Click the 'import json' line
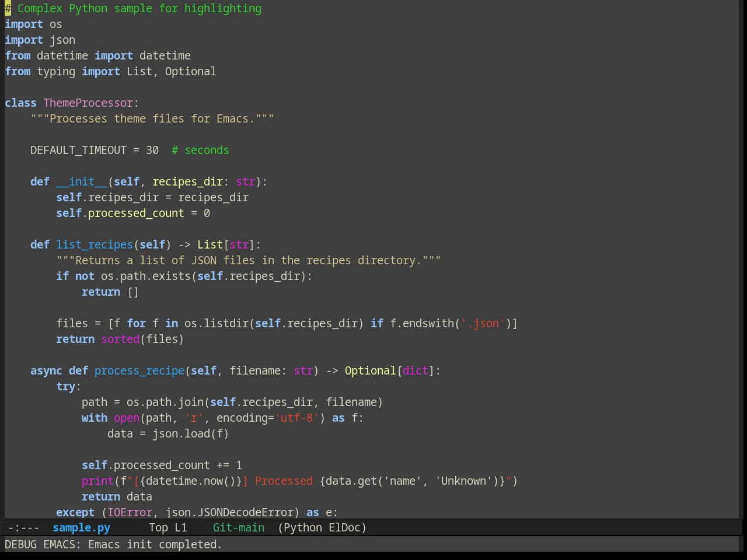 (x=40, y=40)
